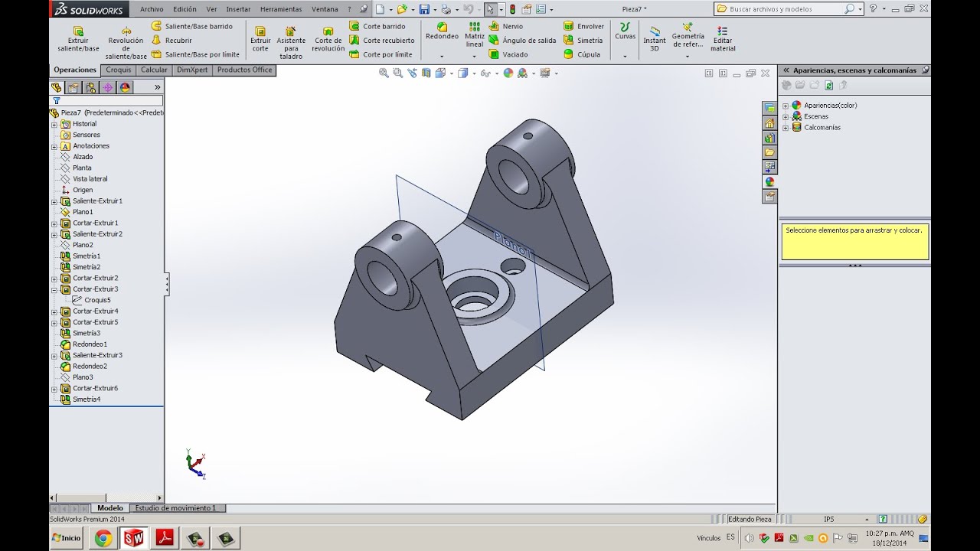Open the DisplayManager sphere tab icon
Screen dimensions: 980x551
pyautogui.click(x=126, y=87)
